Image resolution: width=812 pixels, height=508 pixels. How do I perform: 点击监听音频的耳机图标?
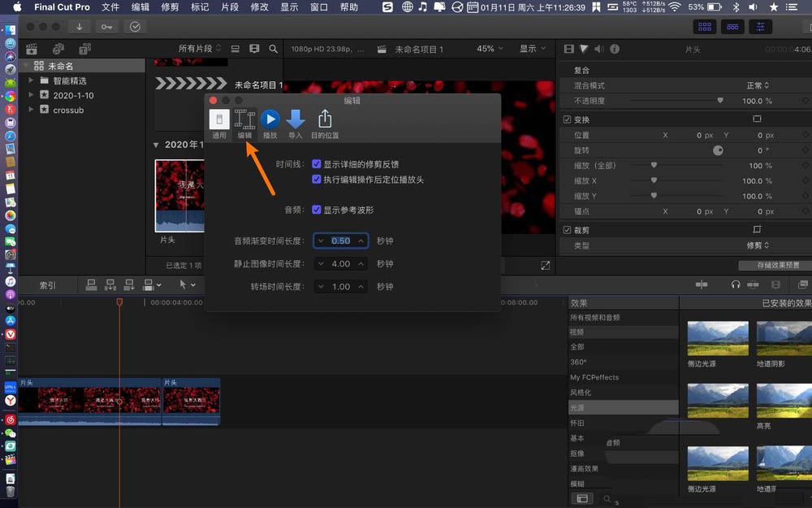(735, 284)
